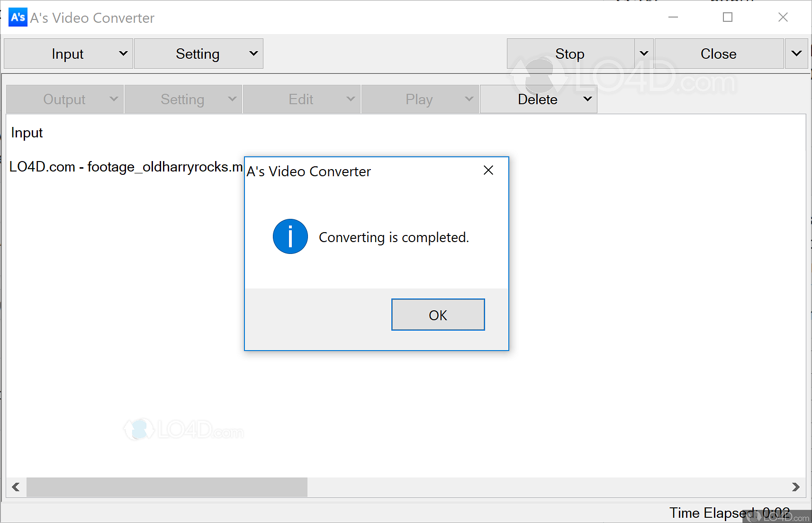Close the Converting is completed dialog
The image size is (812, 523).
click(x=488, y=171)
